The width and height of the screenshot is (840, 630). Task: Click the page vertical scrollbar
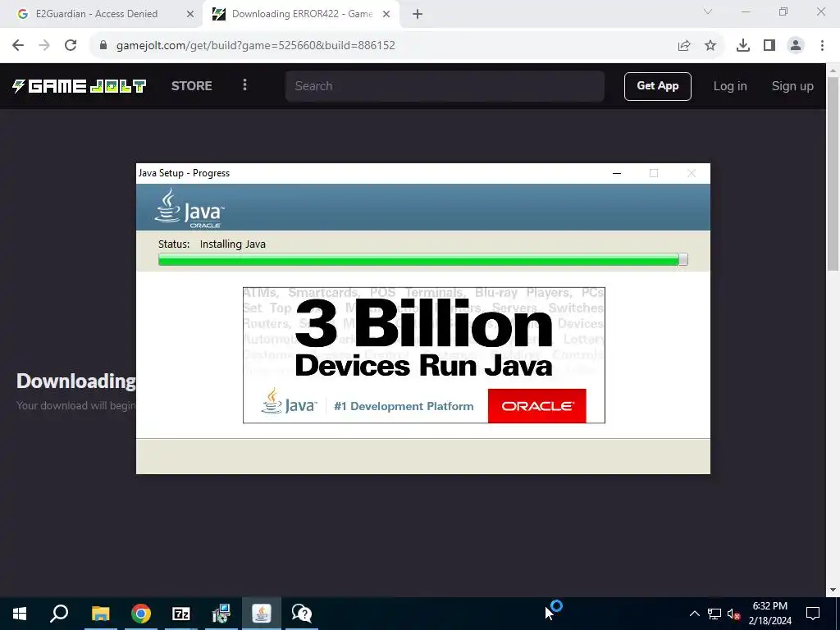coord(833,173)
